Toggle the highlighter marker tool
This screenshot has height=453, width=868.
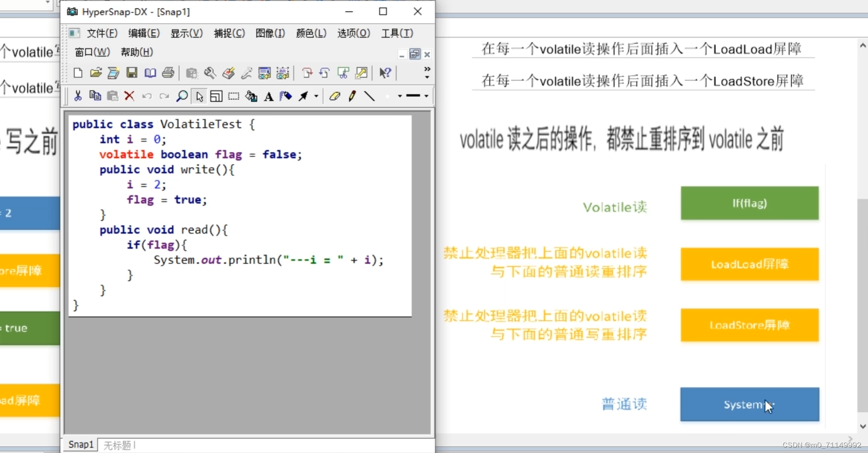coord(285,96)
